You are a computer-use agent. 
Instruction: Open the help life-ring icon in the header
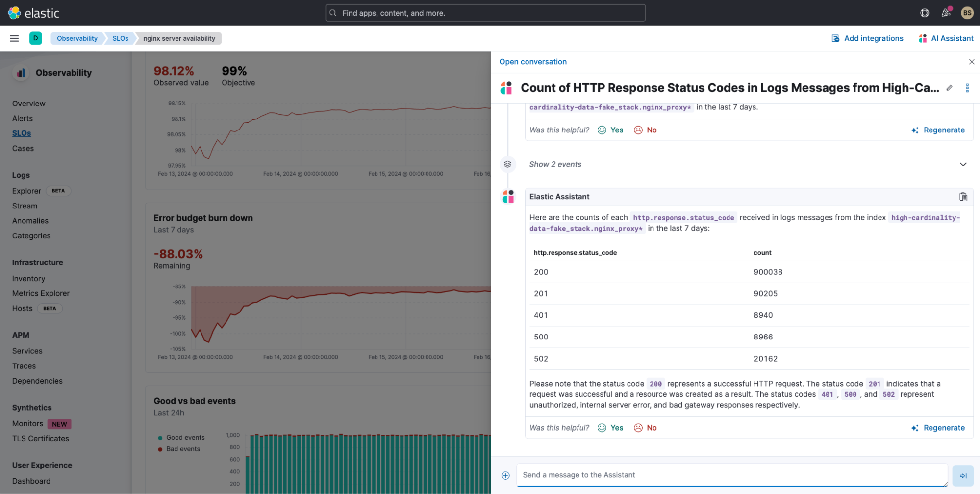coord(925,12)
